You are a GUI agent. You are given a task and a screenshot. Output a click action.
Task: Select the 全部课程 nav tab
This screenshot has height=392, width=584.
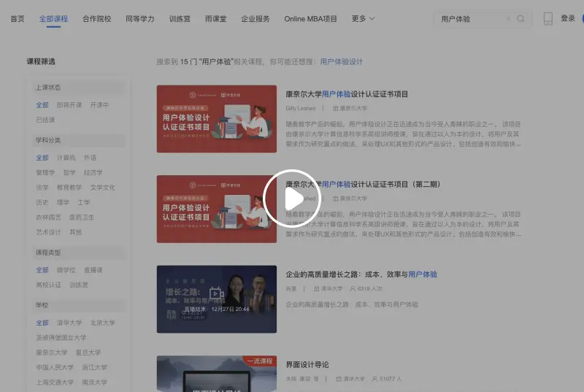click(53, 18)
